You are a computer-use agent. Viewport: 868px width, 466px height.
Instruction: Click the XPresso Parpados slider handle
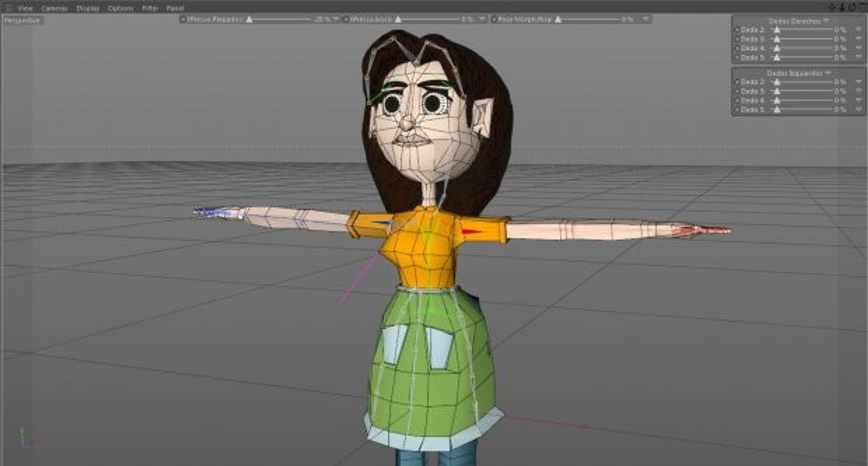tap(249, 19)
